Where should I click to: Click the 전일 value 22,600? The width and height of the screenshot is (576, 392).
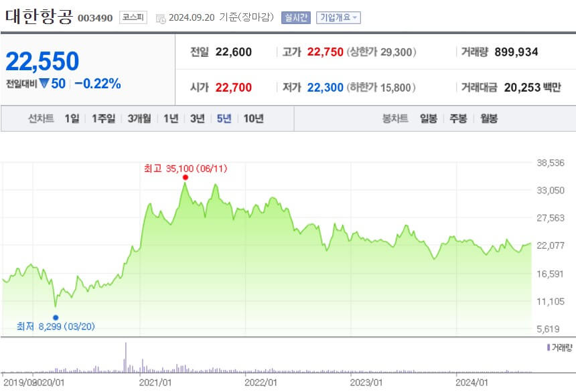pyautogui.click(x=234, y=52)
